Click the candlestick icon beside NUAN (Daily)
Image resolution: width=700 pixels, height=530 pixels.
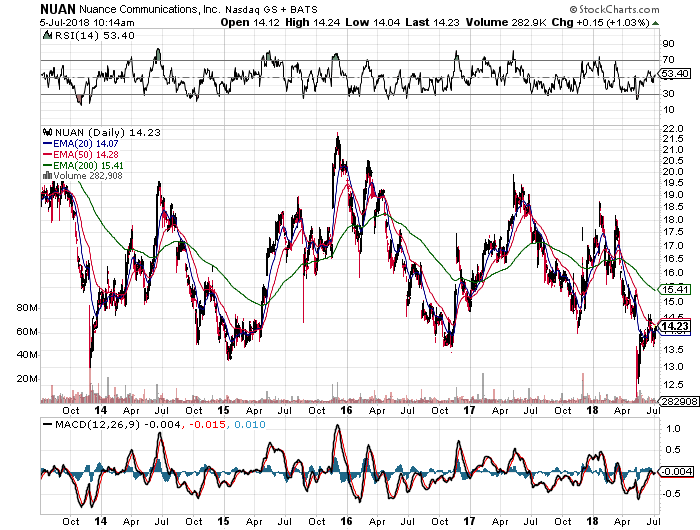(47, 133)
